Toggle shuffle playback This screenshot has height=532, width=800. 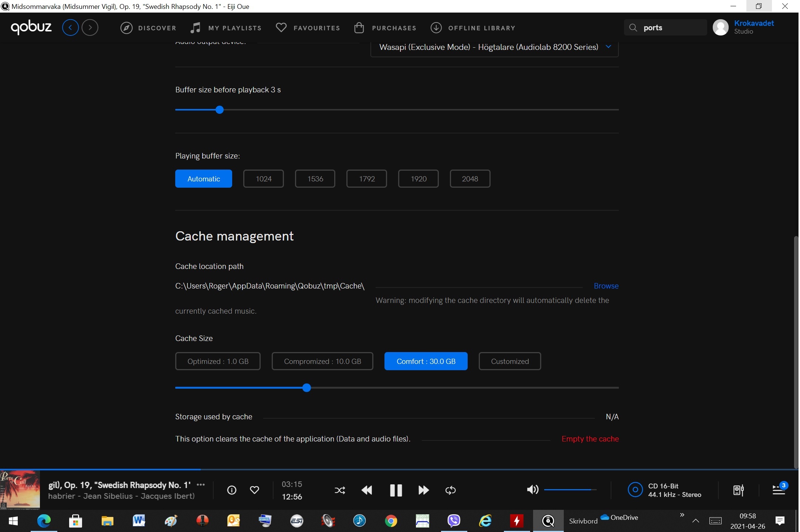pyautogui.click(x=340, y=490)
